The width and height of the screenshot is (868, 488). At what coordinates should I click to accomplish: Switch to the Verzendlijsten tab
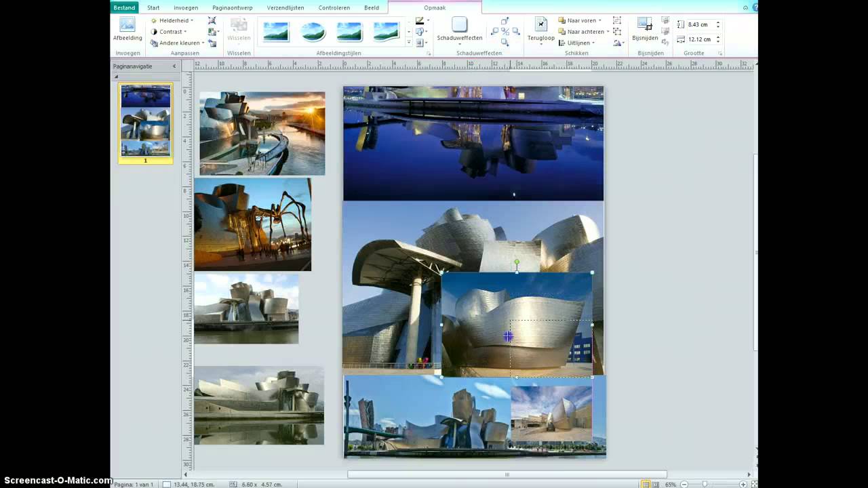pos(285,7)
